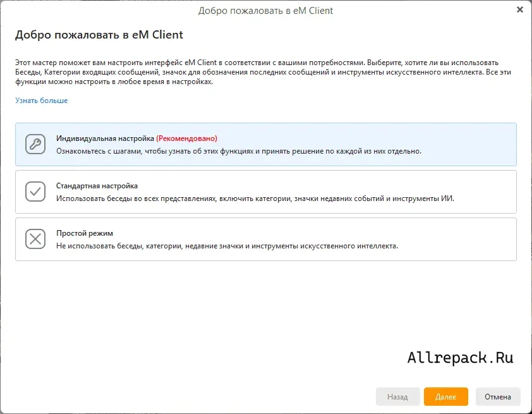Select the Индивидуальная настройка title text
532x414 pixels.
click(105, 138)
